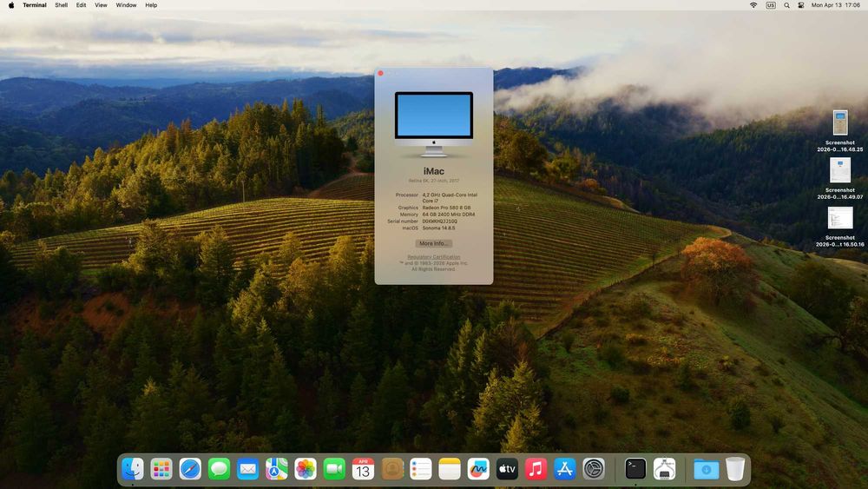Open Calendar showing April 13

[x=363, y=470]
